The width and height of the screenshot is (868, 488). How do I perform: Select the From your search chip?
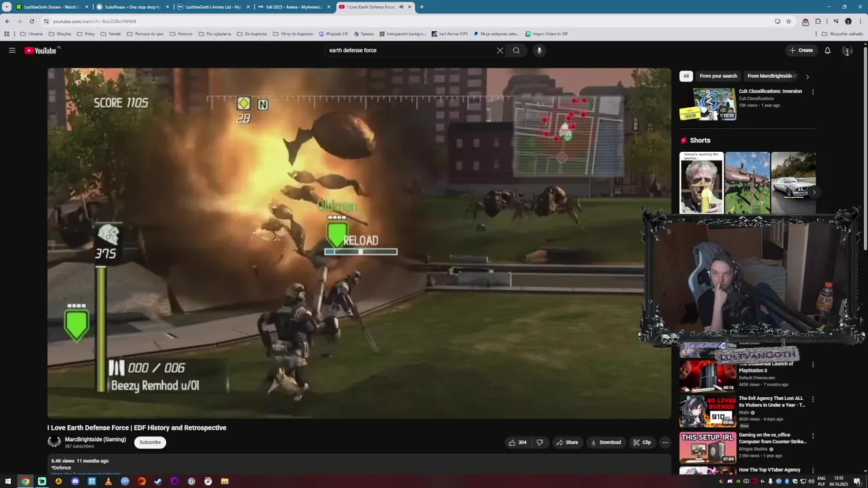click(718, 76)
